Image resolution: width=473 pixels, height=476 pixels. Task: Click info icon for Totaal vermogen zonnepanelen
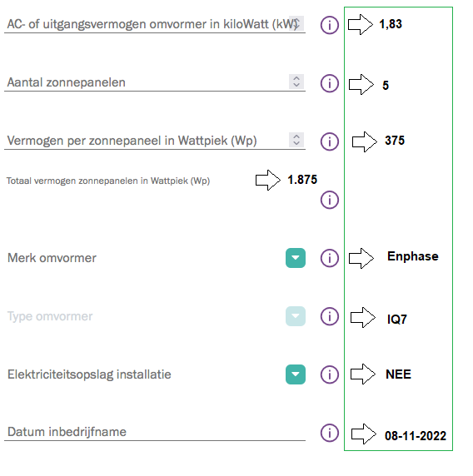(x=329, y=200)
